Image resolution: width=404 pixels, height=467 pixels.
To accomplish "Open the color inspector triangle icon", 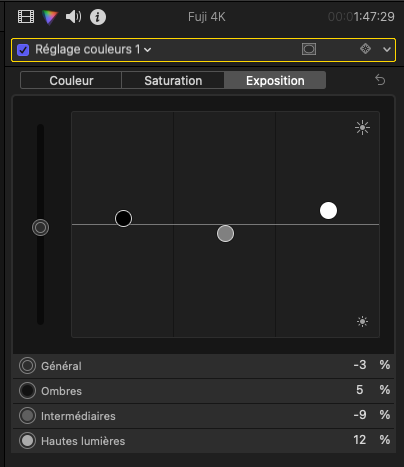I will point(50,17).
